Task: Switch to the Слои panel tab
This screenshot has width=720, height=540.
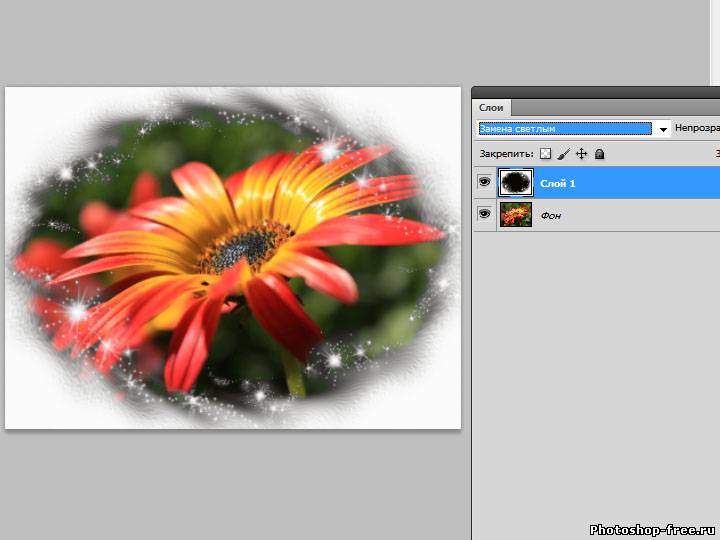Action: click(x=491, y=107)
